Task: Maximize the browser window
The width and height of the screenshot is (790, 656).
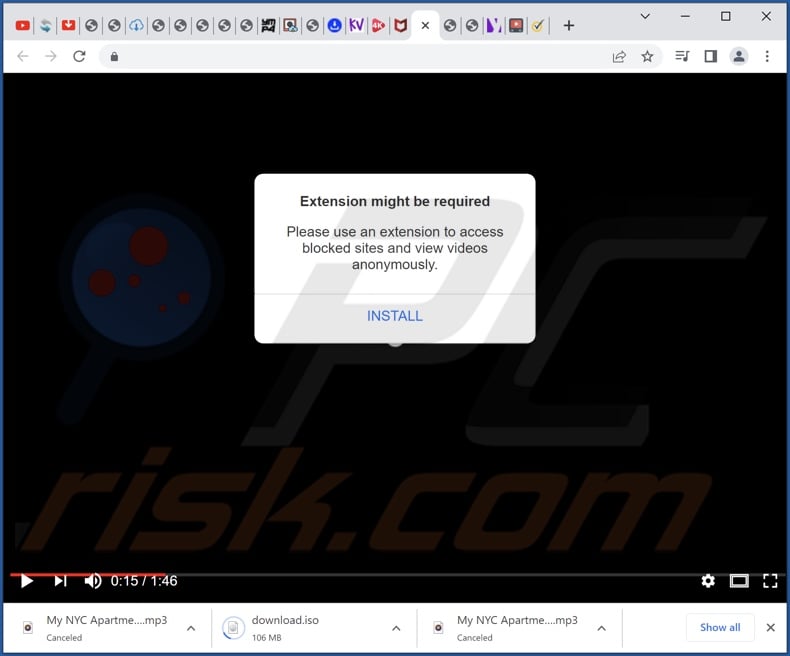Action: pyautogui.click(x=726, y=17)
